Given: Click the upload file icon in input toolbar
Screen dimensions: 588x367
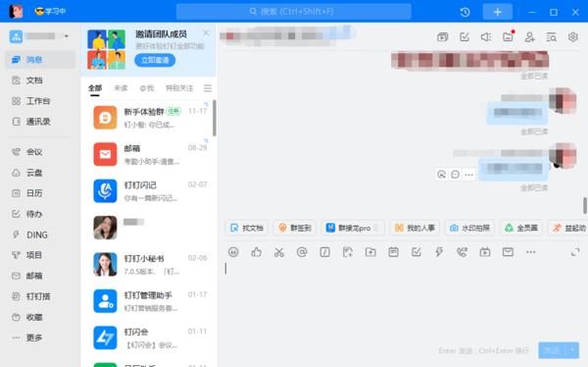Looking at the screenshot, I should (370, 252).
